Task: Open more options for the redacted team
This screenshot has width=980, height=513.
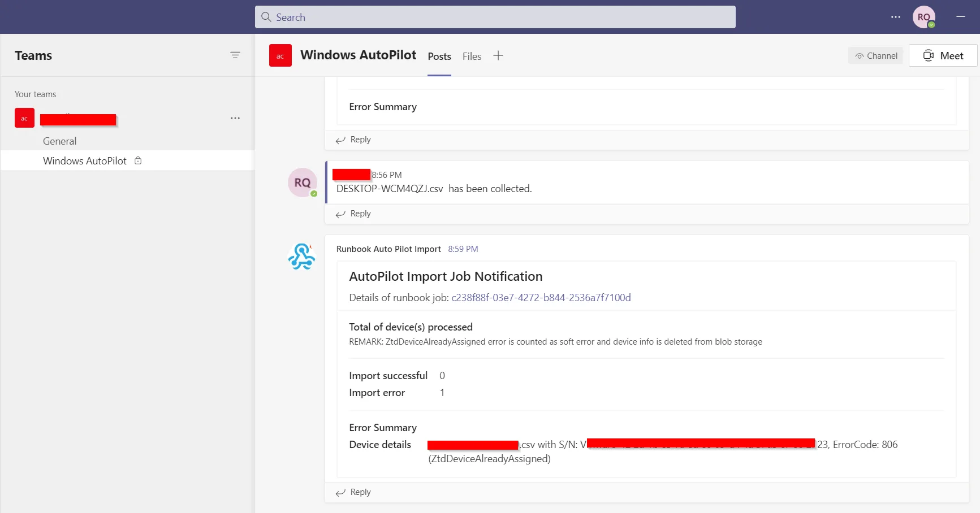Action: point(235,118)
